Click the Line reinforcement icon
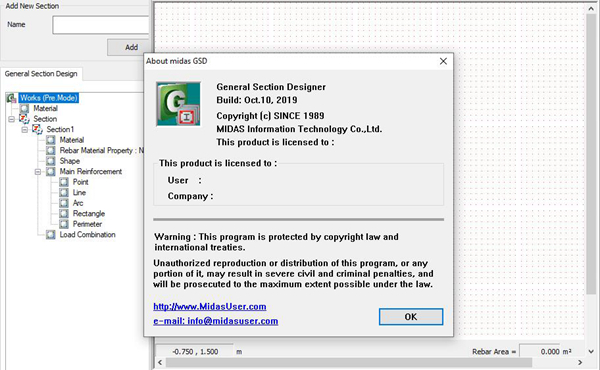600x370 pixels. tap(64, 193)
